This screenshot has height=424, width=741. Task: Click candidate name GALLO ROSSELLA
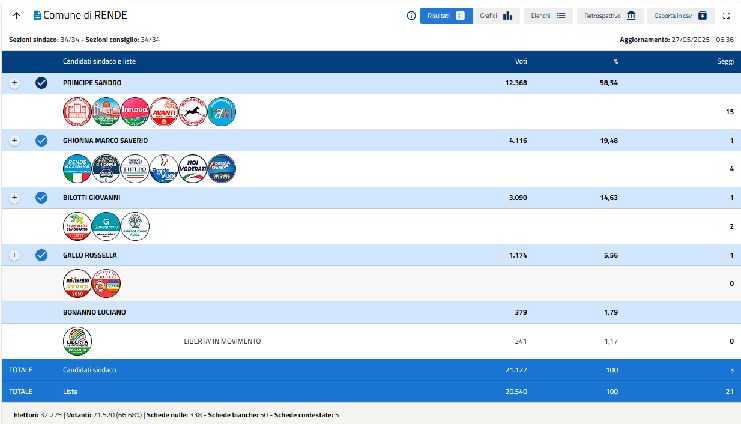pos(90,255)
